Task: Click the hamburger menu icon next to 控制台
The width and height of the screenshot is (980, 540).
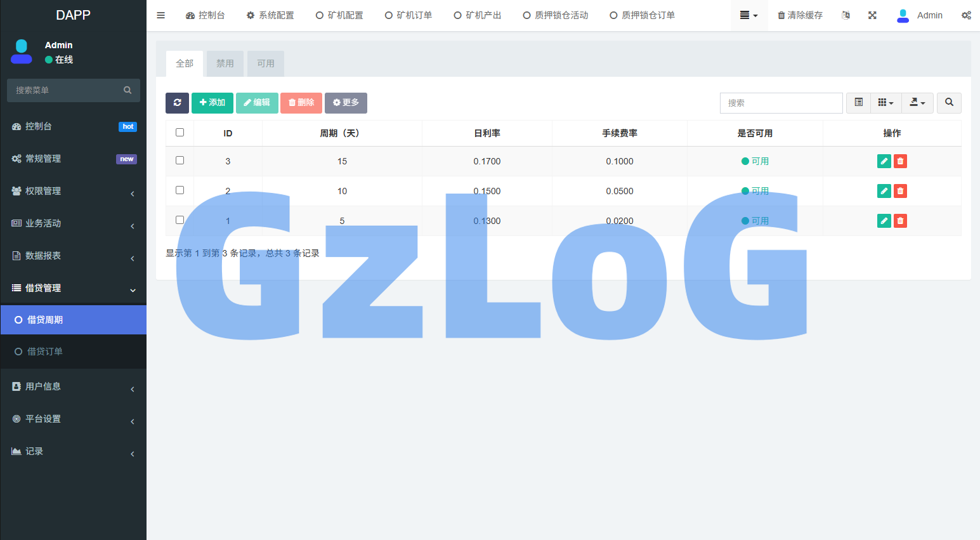Action: pyautogui.click(x=160, y=15)
